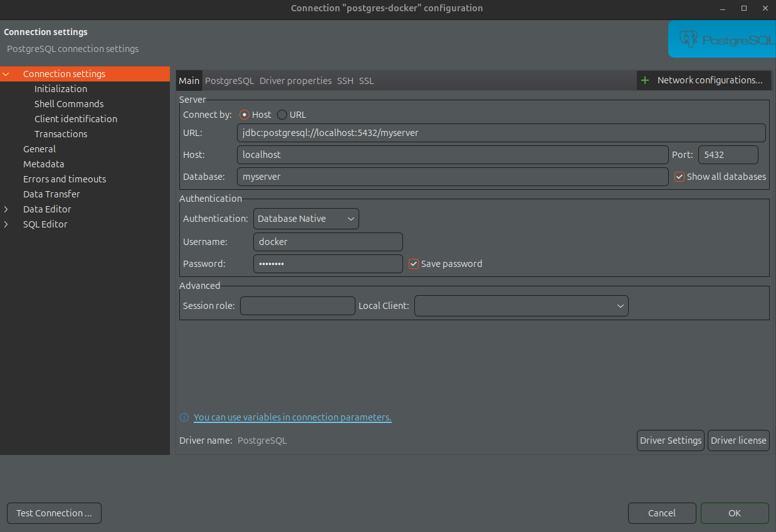776x532 pixels.
Task: Collapse the Connection settings tree node
Action: pos(6,74)
